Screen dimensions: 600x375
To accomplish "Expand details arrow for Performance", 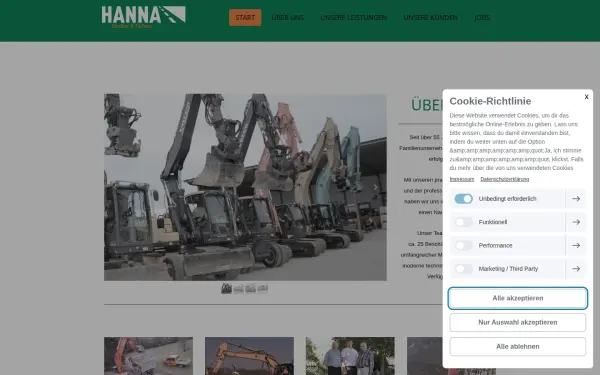I will coord(576,245).
